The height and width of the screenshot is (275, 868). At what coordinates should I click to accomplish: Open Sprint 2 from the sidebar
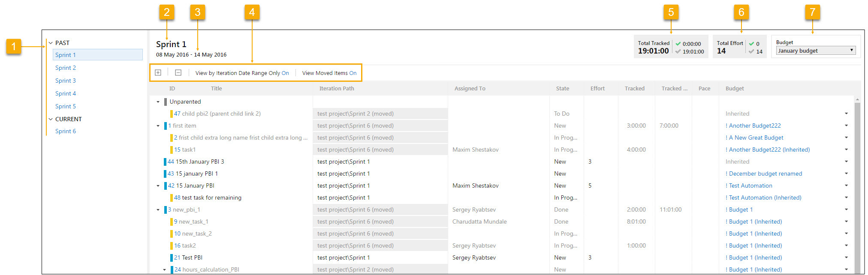(x=66, y=68)
